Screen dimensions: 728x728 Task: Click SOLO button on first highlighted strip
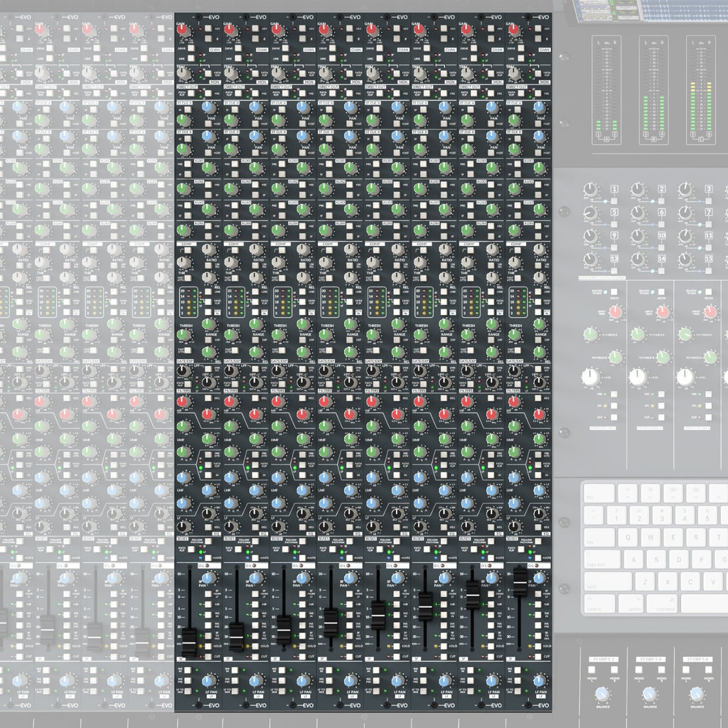[208, 646]
